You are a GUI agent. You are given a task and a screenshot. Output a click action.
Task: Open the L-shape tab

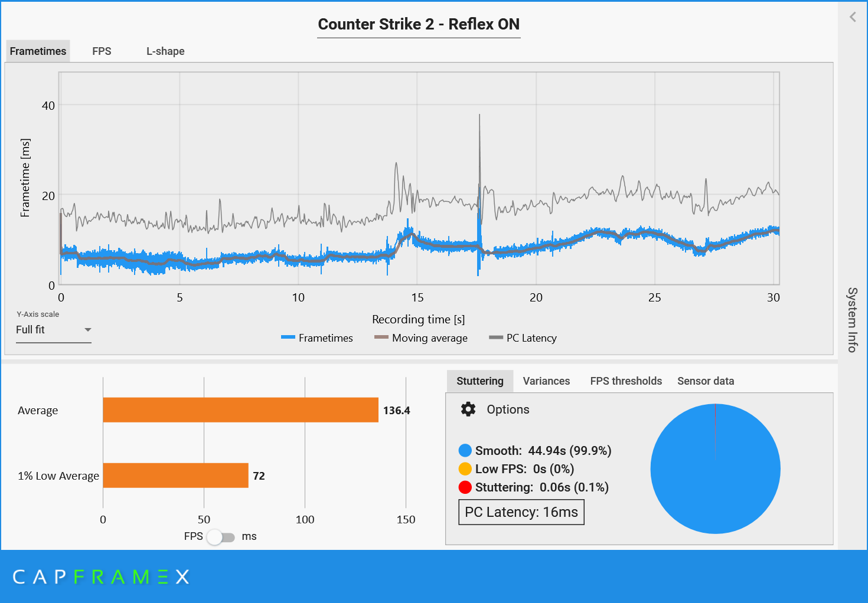[165, 51]
